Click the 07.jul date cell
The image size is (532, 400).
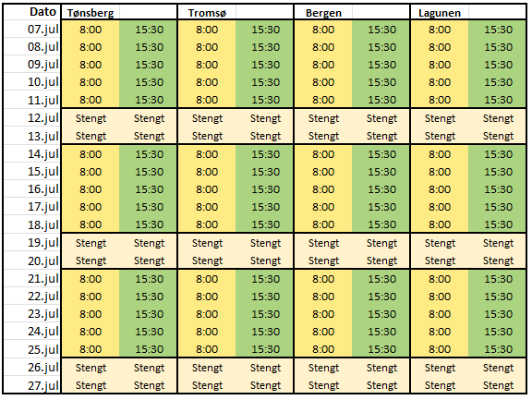coord(32,30)
